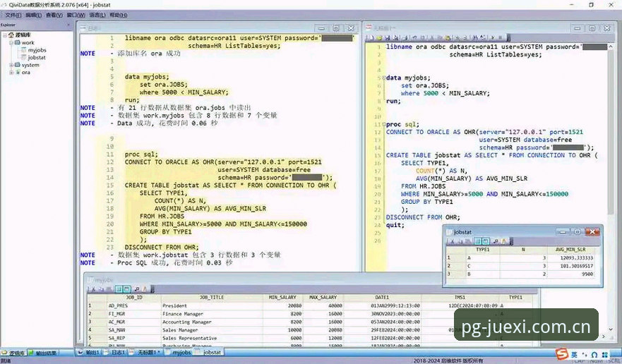Click first icon in myjobs table toolbar

[x=92, y=289]
